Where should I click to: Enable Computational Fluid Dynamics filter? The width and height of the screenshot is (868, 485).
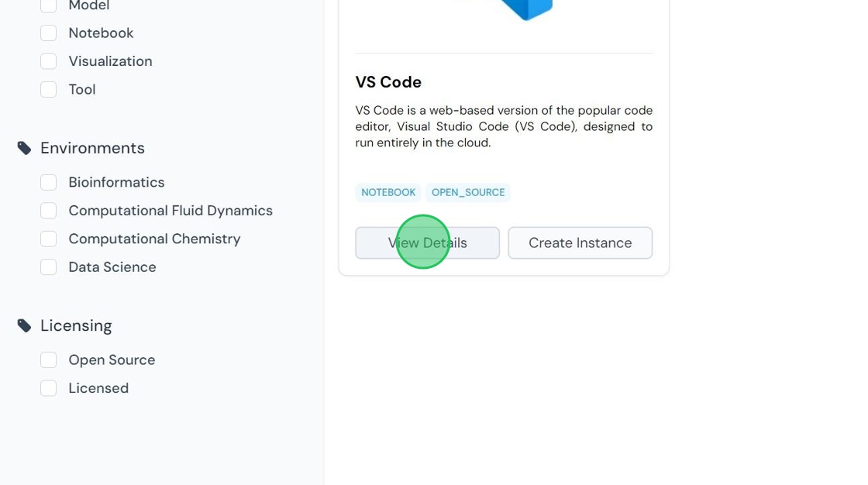48,211
